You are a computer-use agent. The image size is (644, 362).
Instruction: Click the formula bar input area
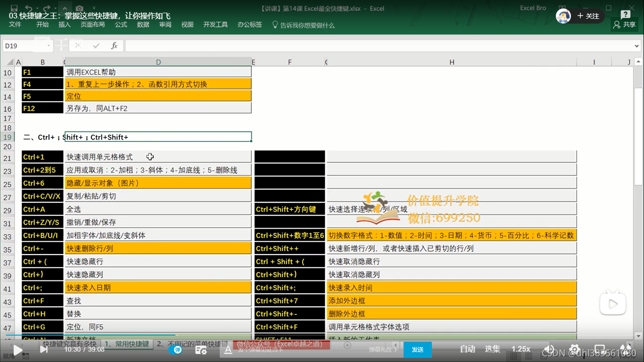pos(379,46)
